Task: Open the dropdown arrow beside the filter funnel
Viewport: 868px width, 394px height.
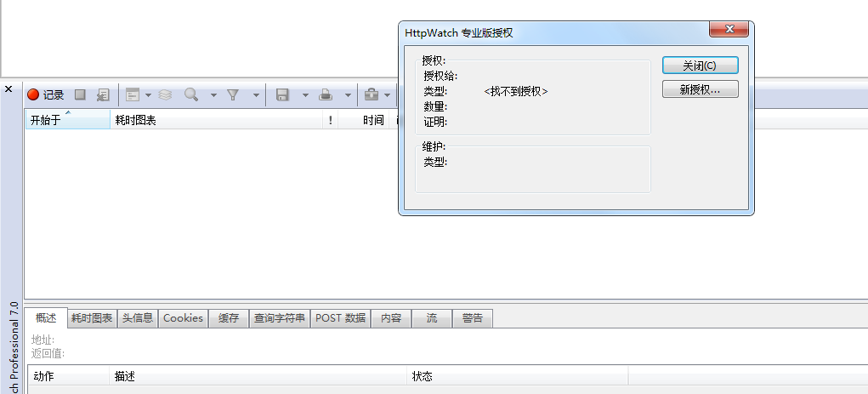Action: [x=256, y=95]
